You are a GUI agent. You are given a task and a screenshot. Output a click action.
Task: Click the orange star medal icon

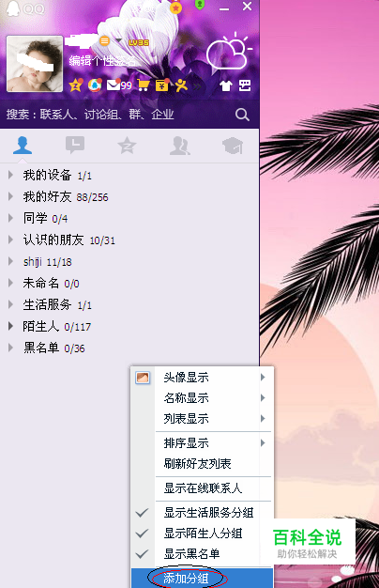click(x=176, y=8)
